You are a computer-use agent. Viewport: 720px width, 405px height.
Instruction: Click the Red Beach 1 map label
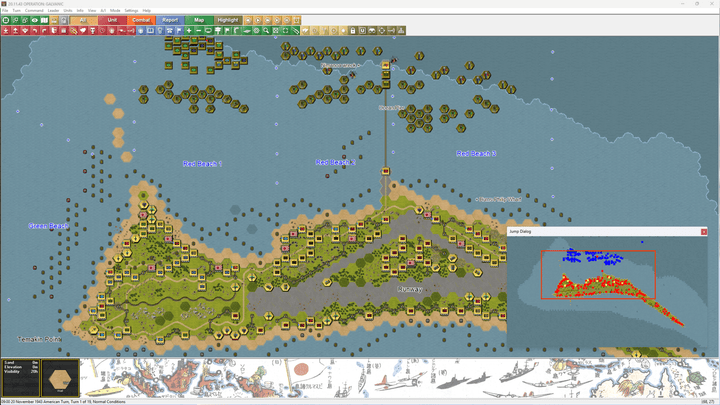[202, 163]
